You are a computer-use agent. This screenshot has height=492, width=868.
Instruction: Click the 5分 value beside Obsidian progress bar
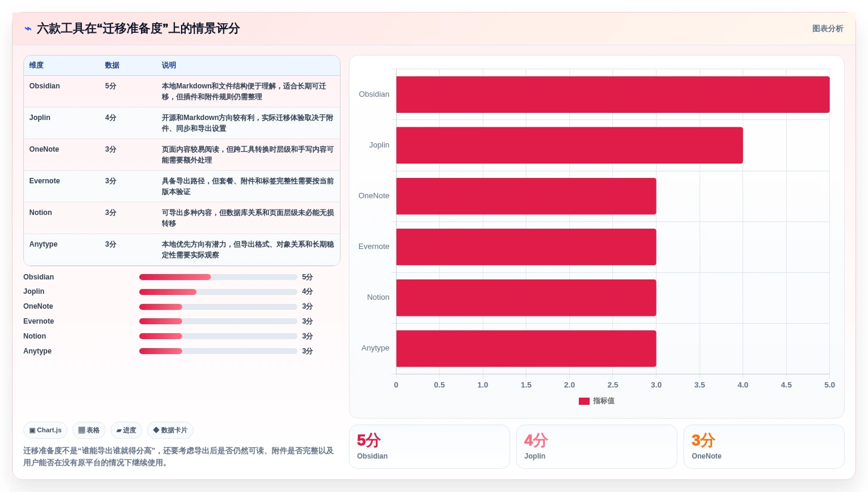pos(308,277)
